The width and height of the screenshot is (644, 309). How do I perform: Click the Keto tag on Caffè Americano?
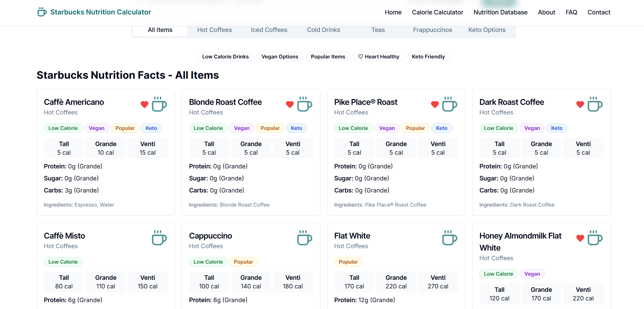(x=151, y=128)
